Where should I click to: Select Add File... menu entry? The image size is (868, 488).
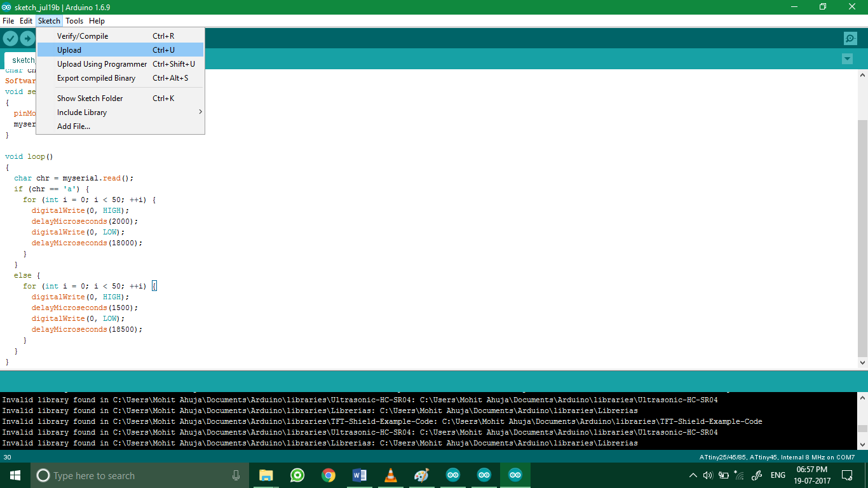120,126
